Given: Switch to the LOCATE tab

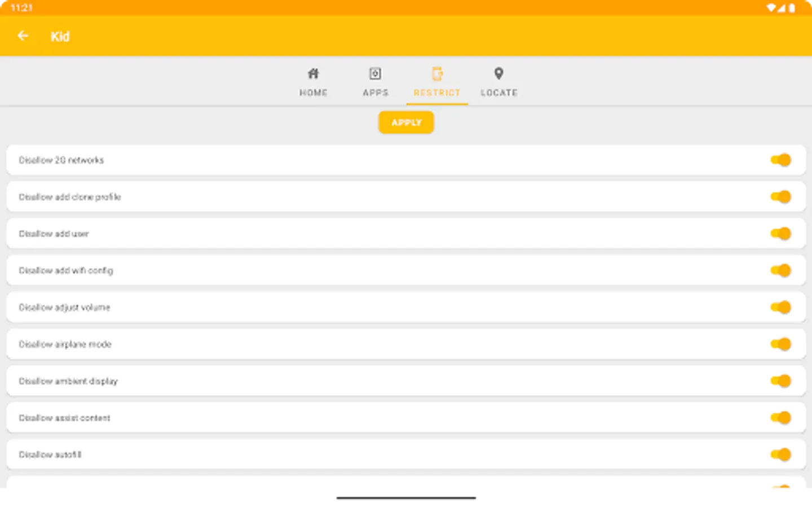Looking at the screenshot, I should click(x=498, y=82).
